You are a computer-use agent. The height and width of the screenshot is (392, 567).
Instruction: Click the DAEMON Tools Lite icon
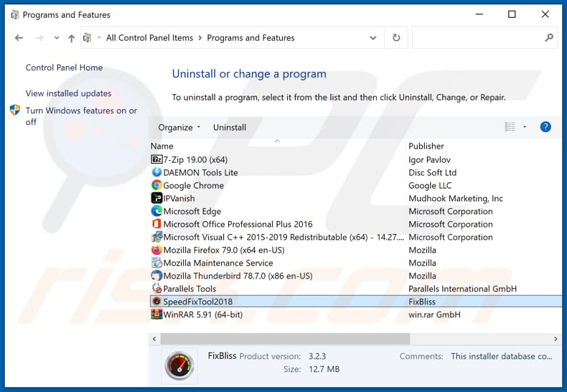pos(156,172)
